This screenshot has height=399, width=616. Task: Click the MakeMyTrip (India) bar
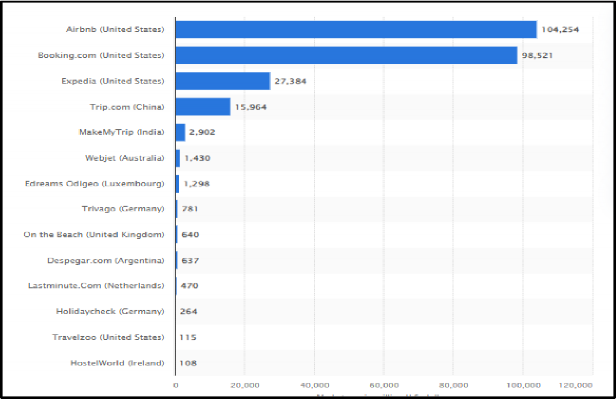coord(180,132)
